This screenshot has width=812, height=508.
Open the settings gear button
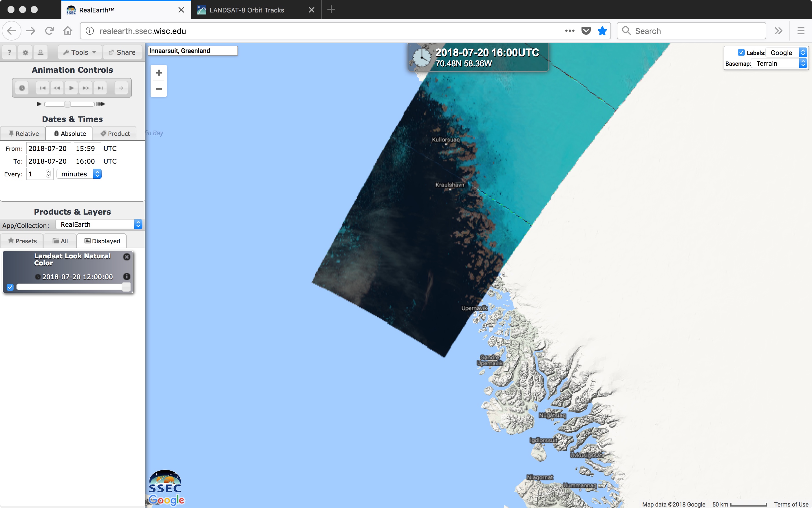click(25, 52)
